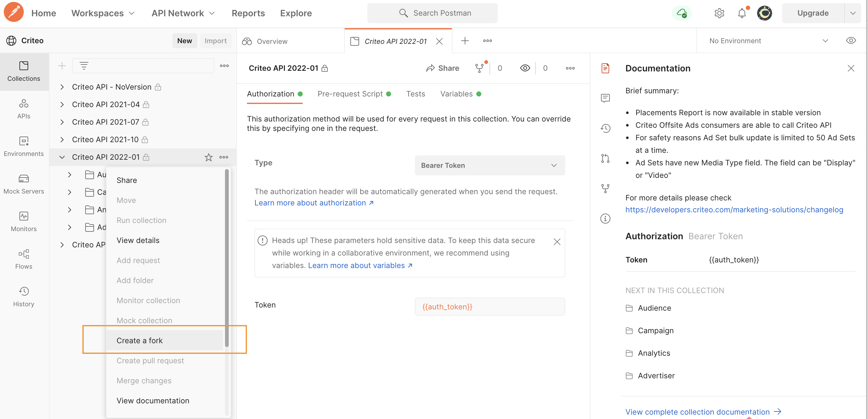Click the Documentation icon in right sidebar
This screenshot has width=868, height=419.
pyautogui.click(x=605, y=68)
